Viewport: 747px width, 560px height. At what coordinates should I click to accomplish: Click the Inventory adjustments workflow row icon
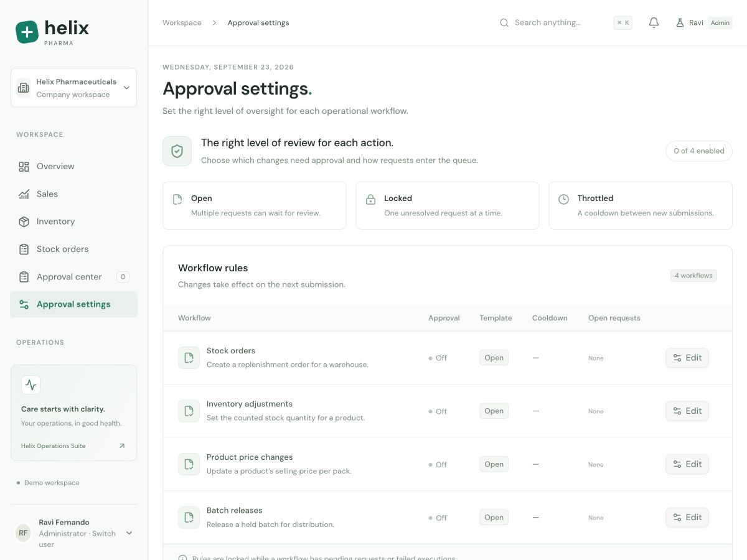189,411
